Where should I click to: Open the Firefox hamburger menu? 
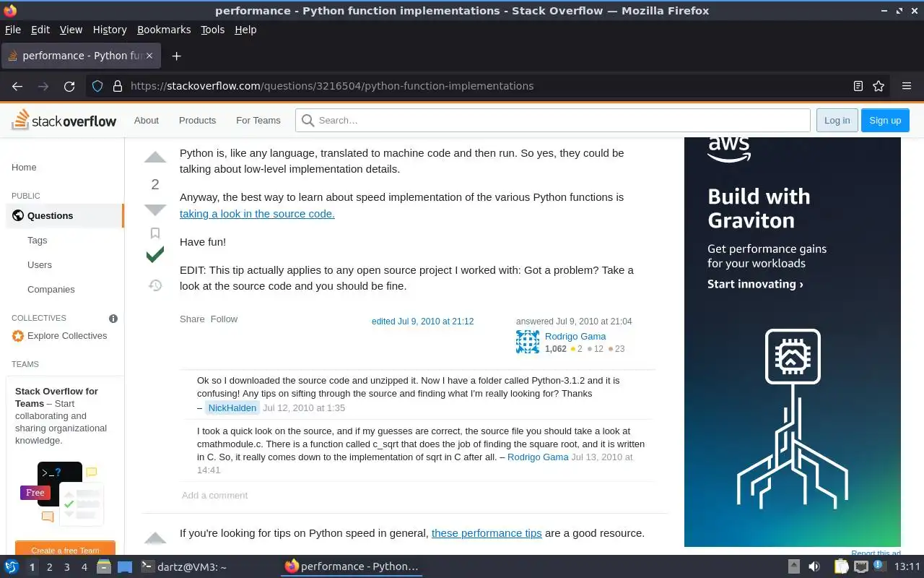coord(907,86)
